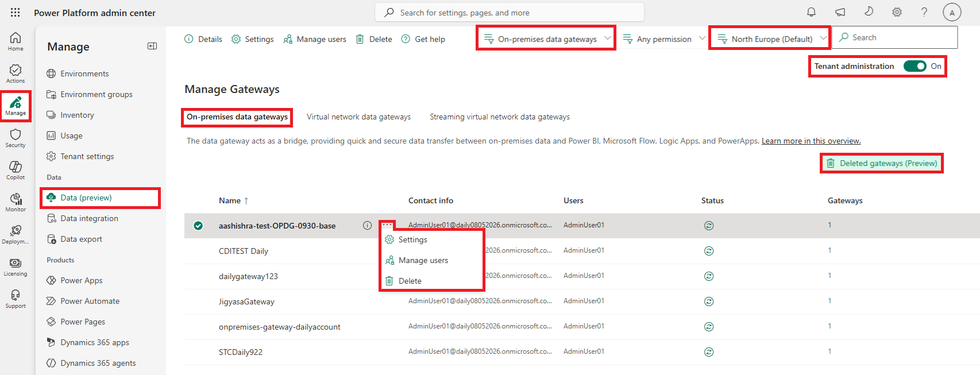Open the Any permission filter dropdown

tap(664, 39)
